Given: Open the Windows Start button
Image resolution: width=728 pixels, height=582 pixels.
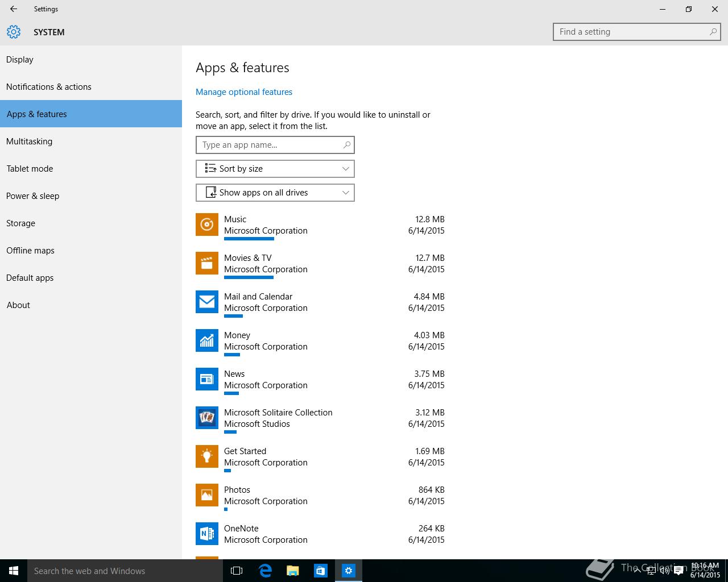Looking at the screenshot, I should (x=14, y=571).
